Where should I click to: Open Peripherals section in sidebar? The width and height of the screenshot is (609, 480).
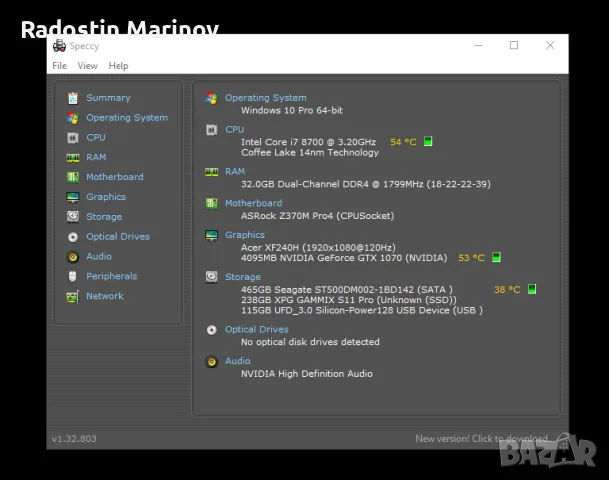pos(112,276)
